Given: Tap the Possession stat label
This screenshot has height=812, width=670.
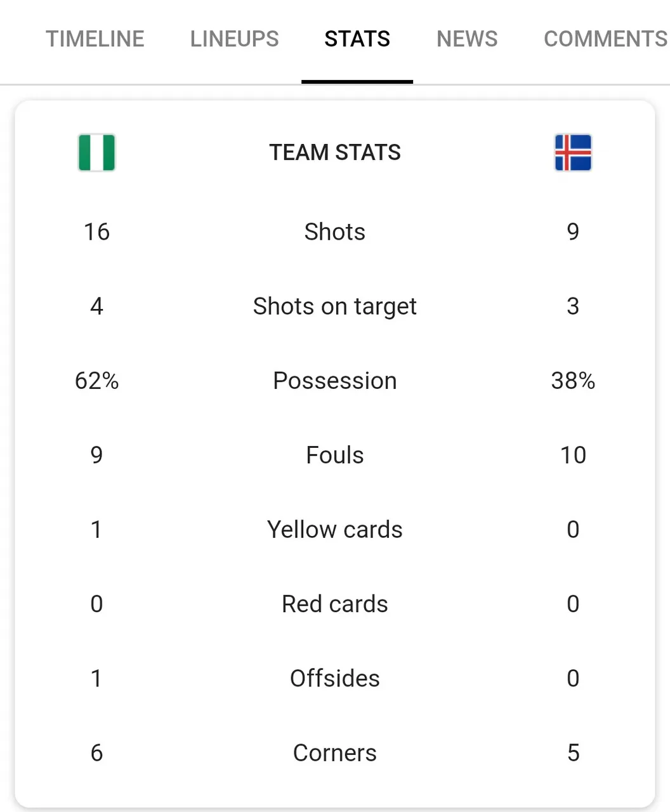Looking at the screenshot, I should pos(335,381).
